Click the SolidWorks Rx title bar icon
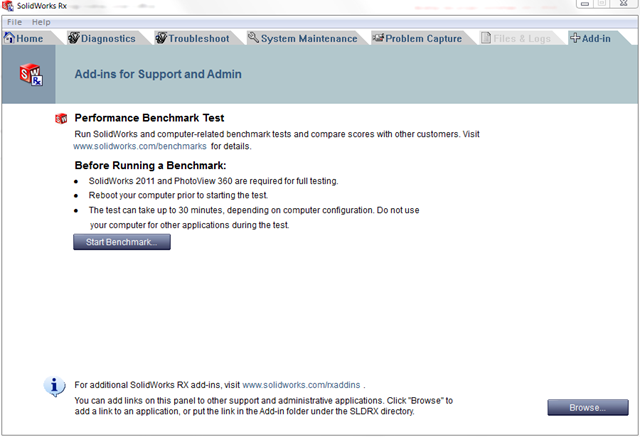This screenshot has width=640, height=437. pos(7,6)
